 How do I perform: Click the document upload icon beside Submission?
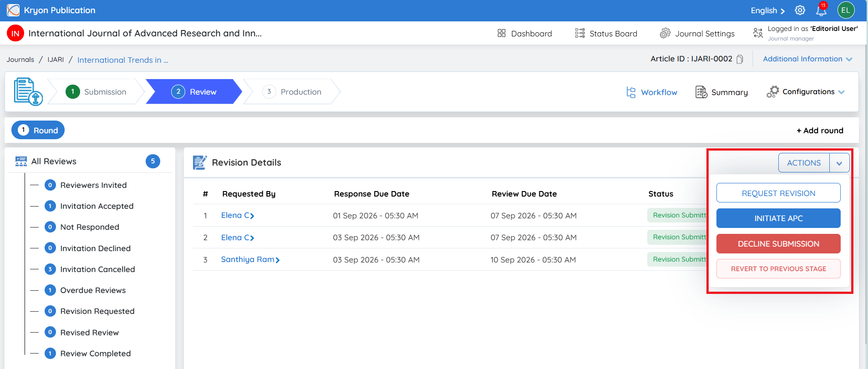pos(28,91)
